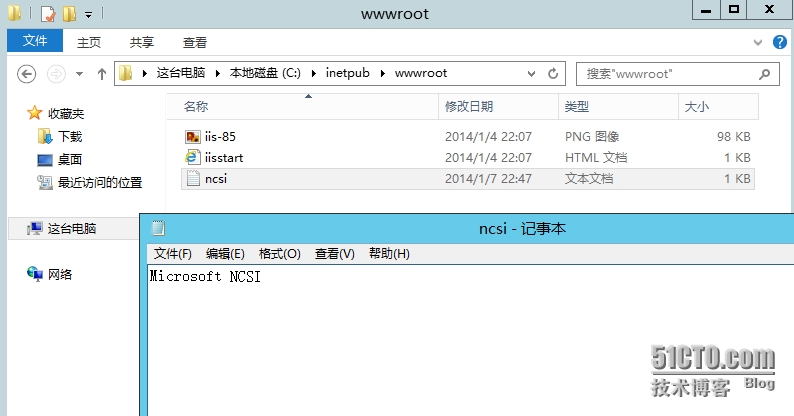794x416 pixels.
Task: Click the ncsi text document icon
Action: [x=193, y=178]
